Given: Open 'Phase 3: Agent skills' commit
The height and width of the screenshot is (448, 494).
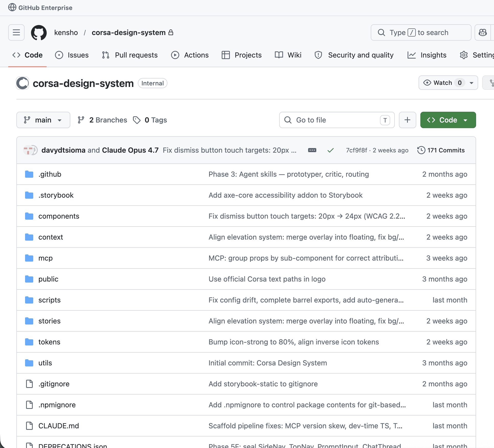Looking at the screenshot, I should tap(289, 174).
